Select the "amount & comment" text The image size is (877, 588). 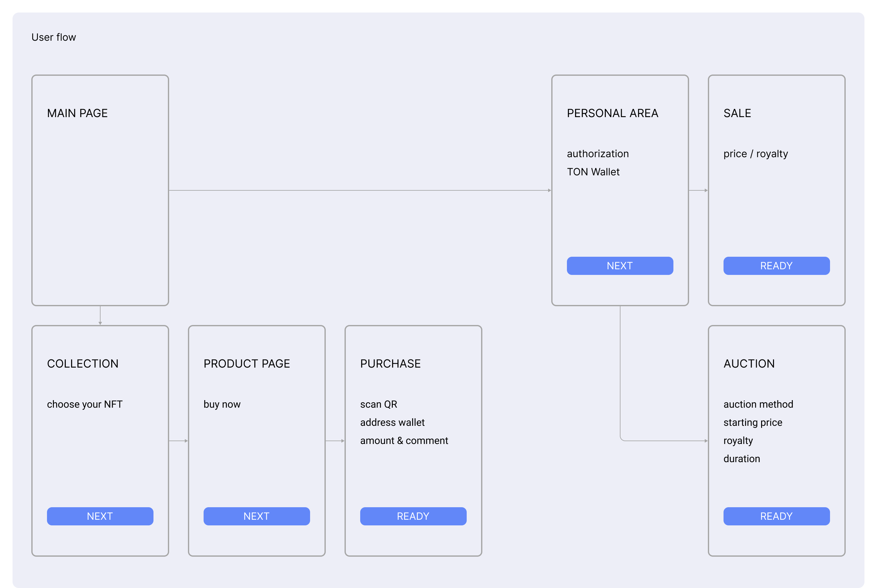coord(404,441)
